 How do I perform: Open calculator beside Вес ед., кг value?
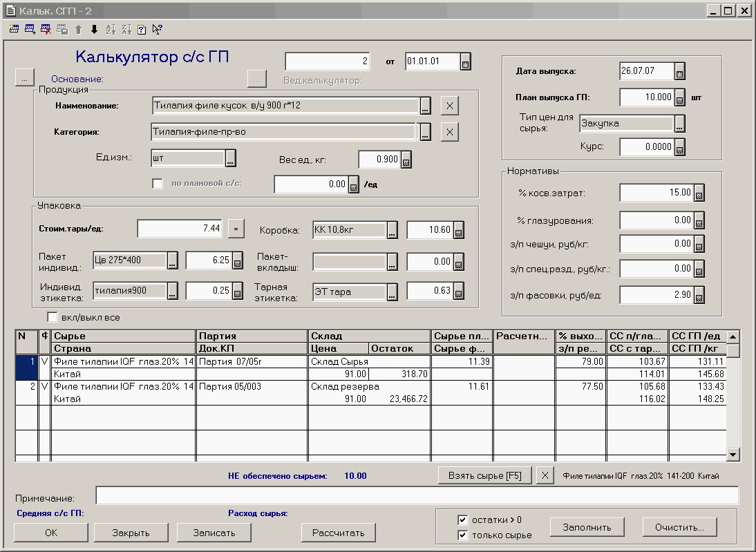click(x=406, y=160)
